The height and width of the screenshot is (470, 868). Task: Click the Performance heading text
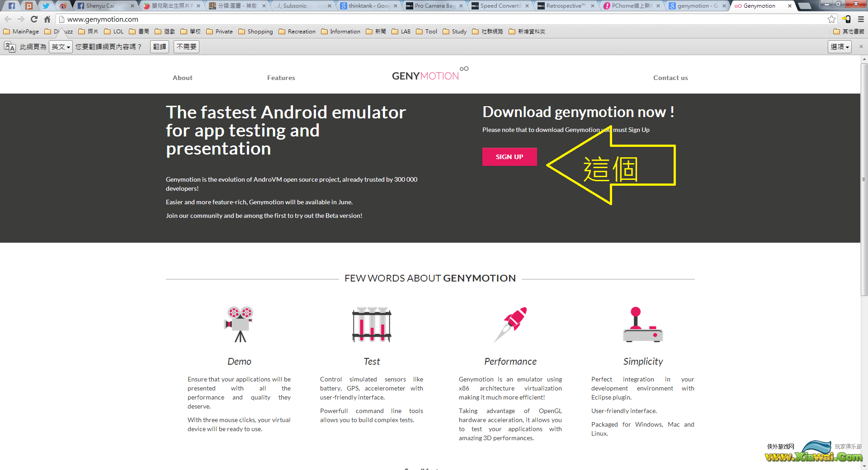(x=510, y=362)
